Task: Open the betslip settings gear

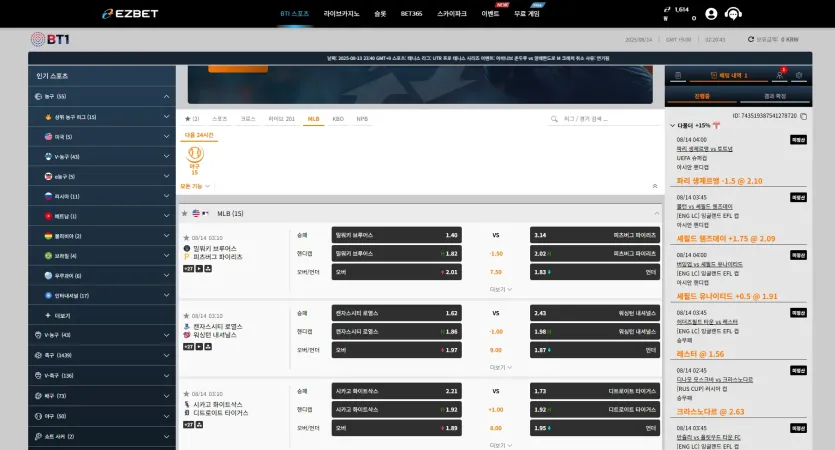Action: (x=799, y=76)
